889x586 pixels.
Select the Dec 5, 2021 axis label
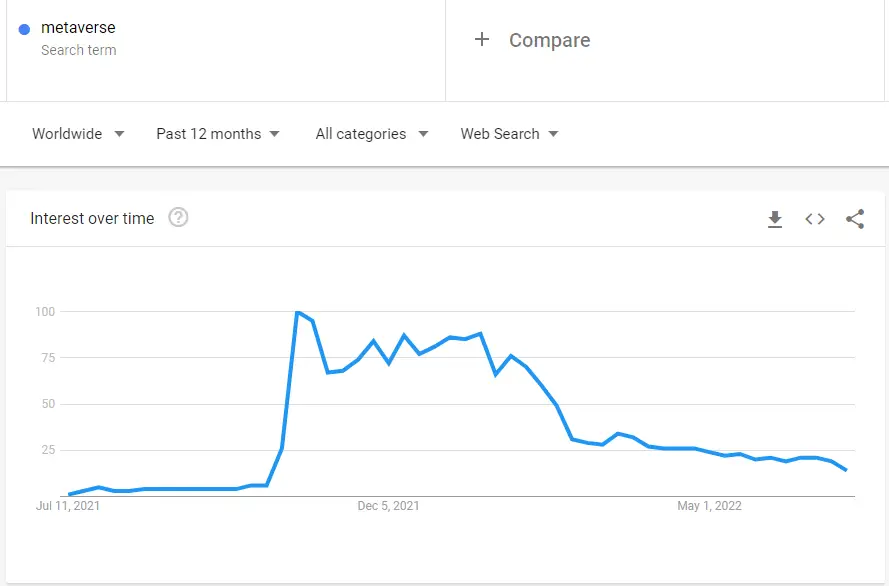pos(388,506)
